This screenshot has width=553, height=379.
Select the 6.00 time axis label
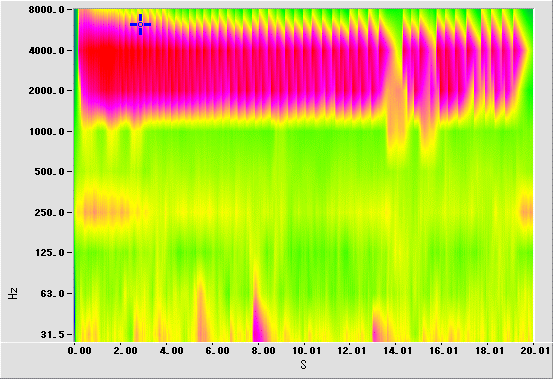(217, 351)
